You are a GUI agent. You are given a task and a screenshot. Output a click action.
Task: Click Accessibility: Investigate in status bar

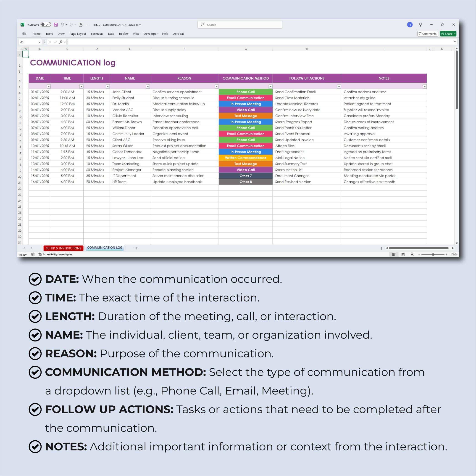[x=55, y=255]
